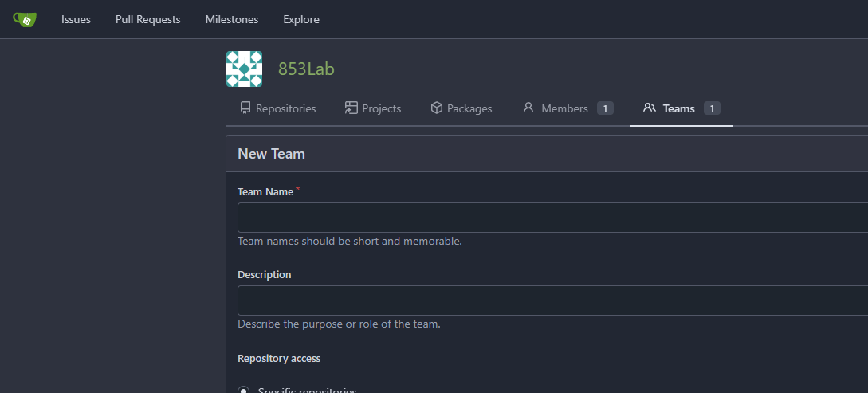Click the Repositories tab book icon

point(245,108)
